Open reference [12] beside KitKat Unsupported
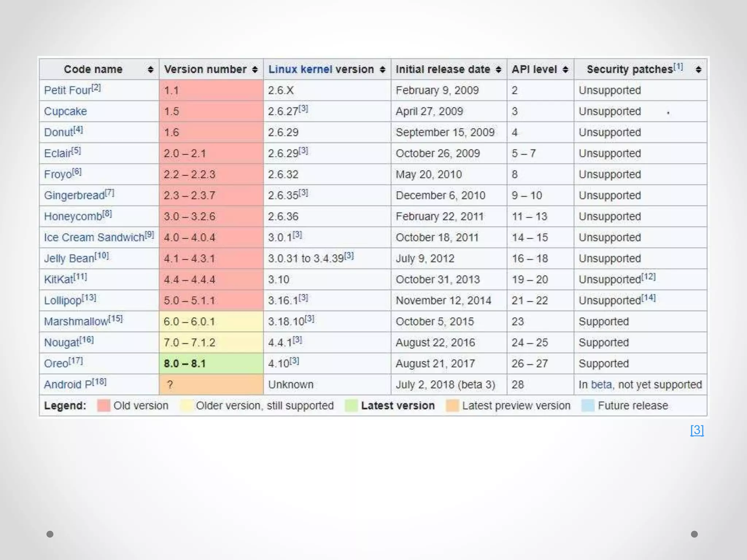This screenshot has height=560, width=747. pos(648,277)
